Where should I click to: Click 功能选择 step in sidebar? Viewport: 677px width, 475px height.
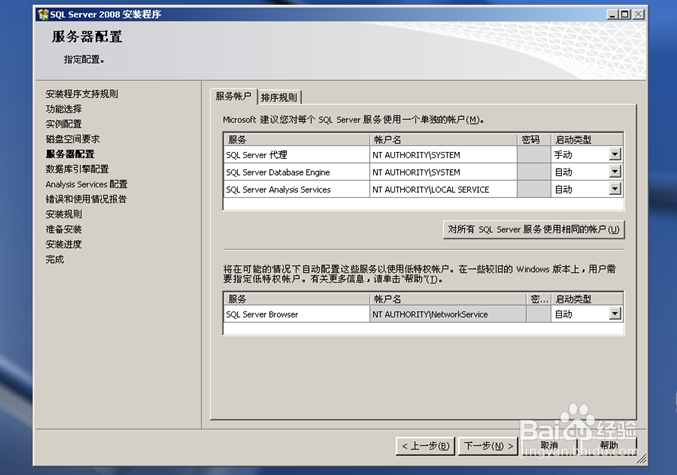point(63,109)
